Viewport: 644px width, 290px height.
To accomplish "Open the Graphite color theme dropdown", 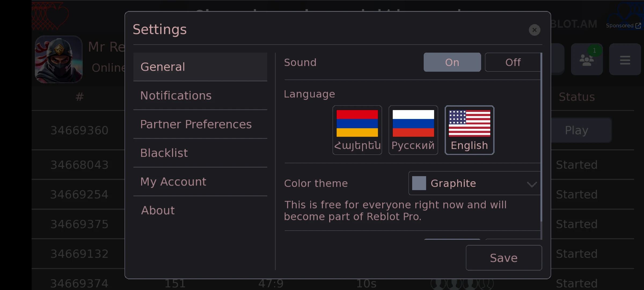I will click(x=474, y=183).
